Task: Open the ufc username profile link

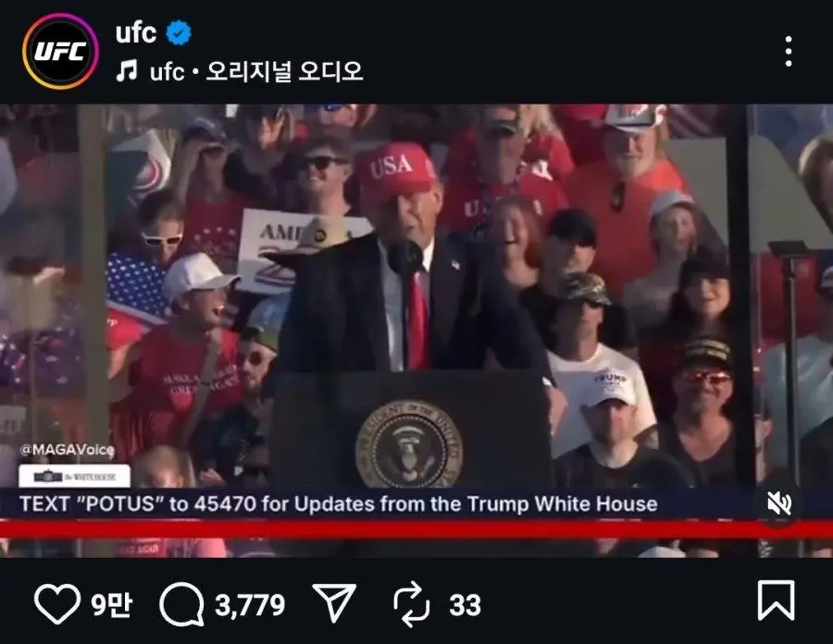Action: point(136,33)
